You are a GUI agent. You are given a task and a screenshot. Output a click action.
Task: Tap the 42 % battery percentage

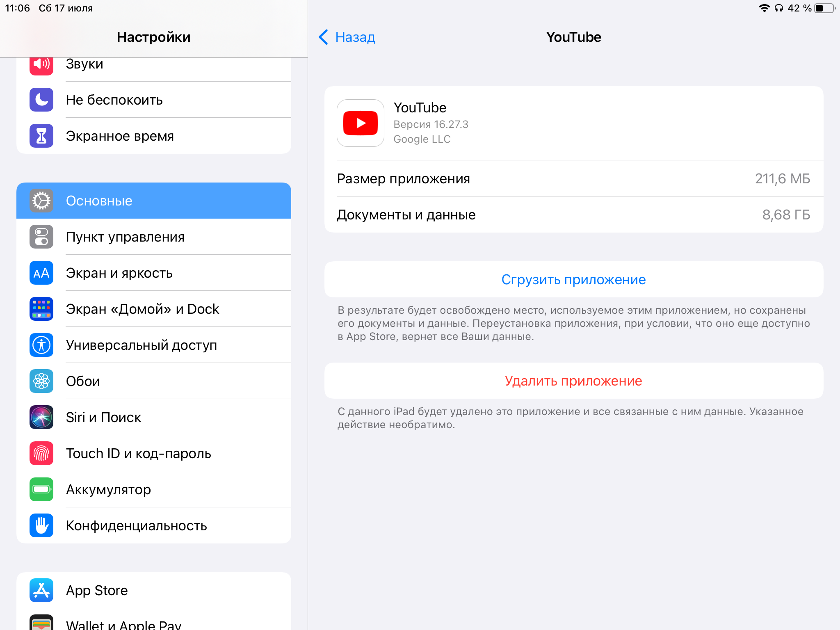tap(799, 8)
